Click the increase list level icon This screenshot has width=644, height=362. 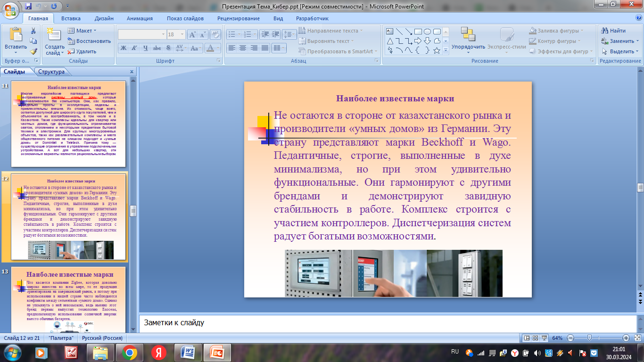point(276,34)
